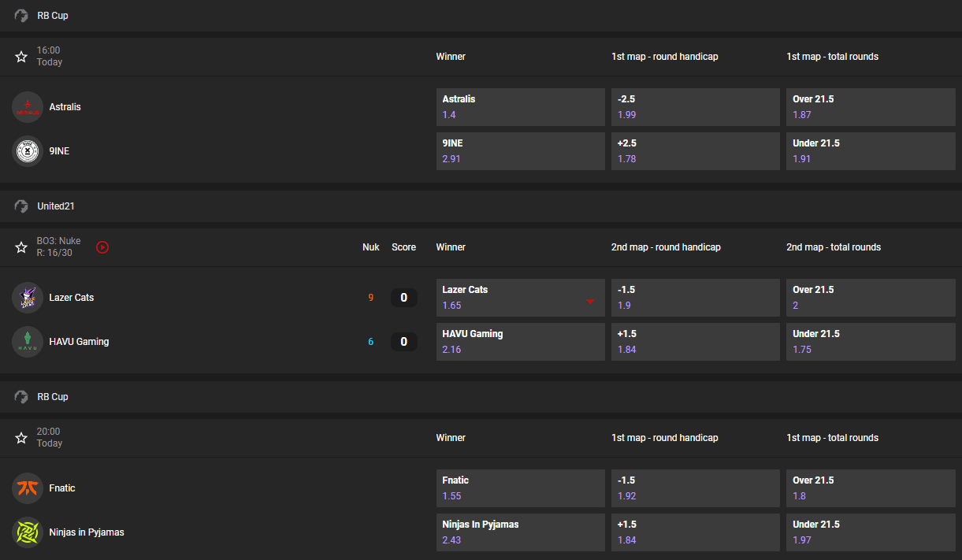This screenshot has width=962, height=560.
Task: Select 9INE +2.5 round handicap at 1.78
Action: click(696, 151)
